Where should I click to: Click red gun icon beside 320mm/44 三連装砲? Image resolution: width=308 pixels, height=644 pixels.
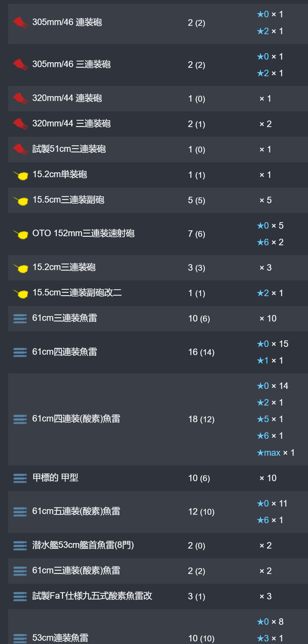[x=20, y=124]
